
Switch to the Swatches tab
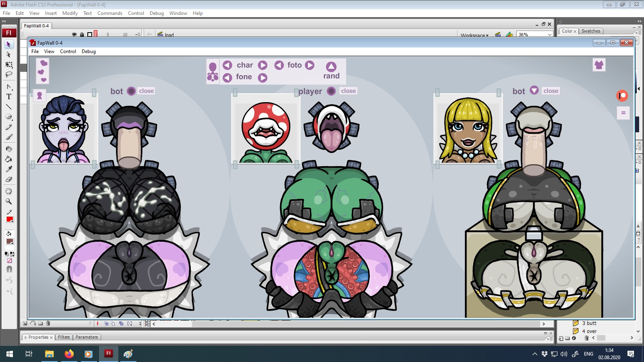click(x=591, y=31)
